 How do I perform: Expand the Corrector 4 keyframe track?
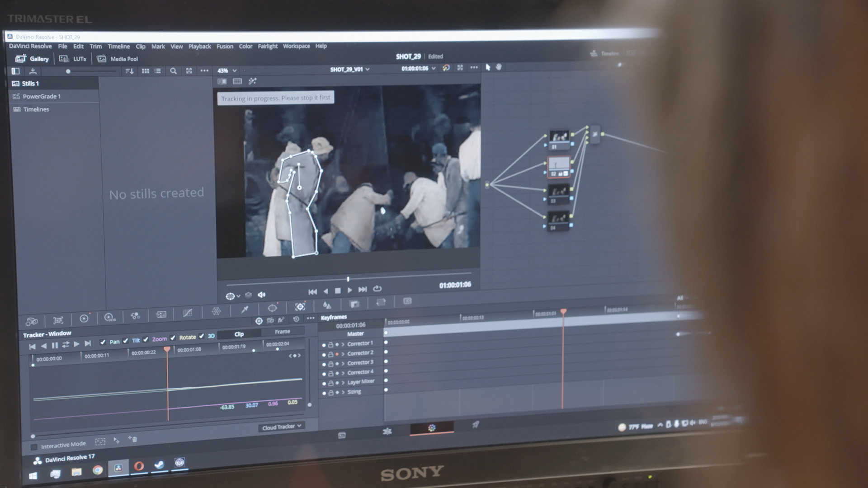coord(343,373)
